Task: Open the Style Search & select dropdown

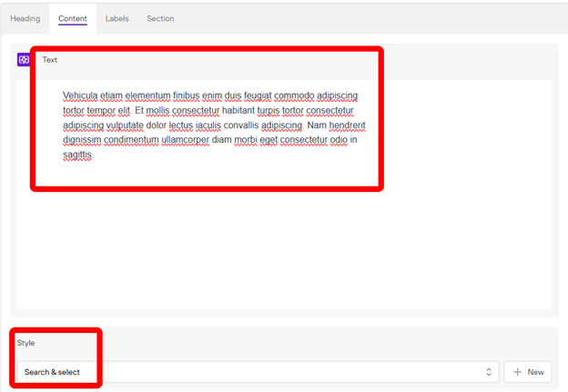Action: click(x=258, y=372)
